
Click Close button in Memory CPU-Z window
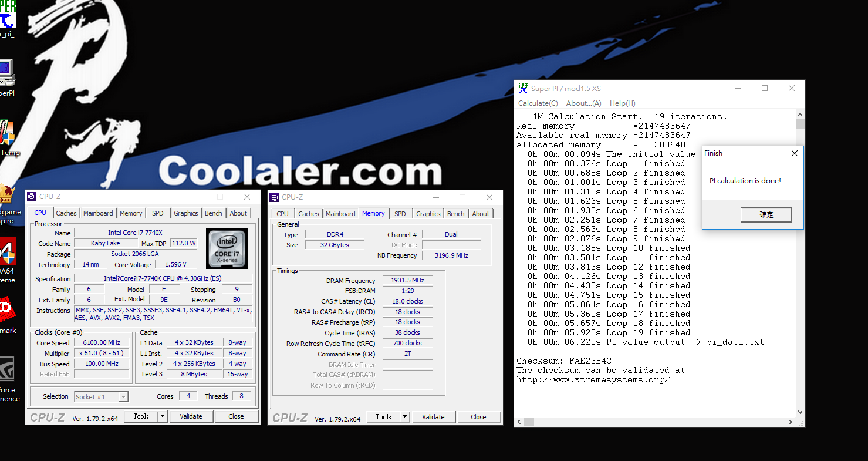coord(478,416)
